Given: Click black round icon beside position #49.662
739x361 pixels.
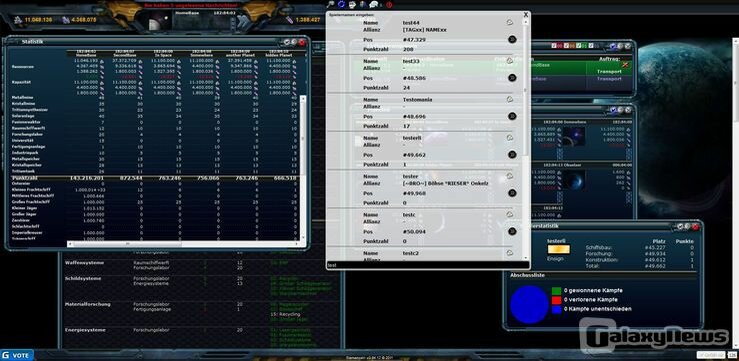Looking at the screenshot, I should (x=512, y=155).
